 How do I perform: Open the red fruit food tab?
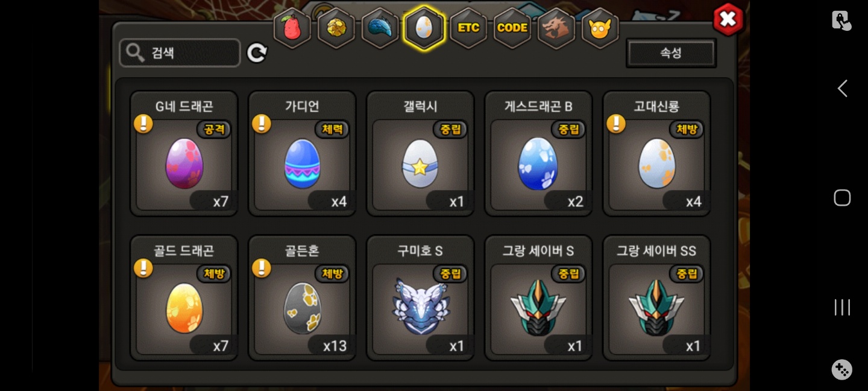tap(292, 28)
